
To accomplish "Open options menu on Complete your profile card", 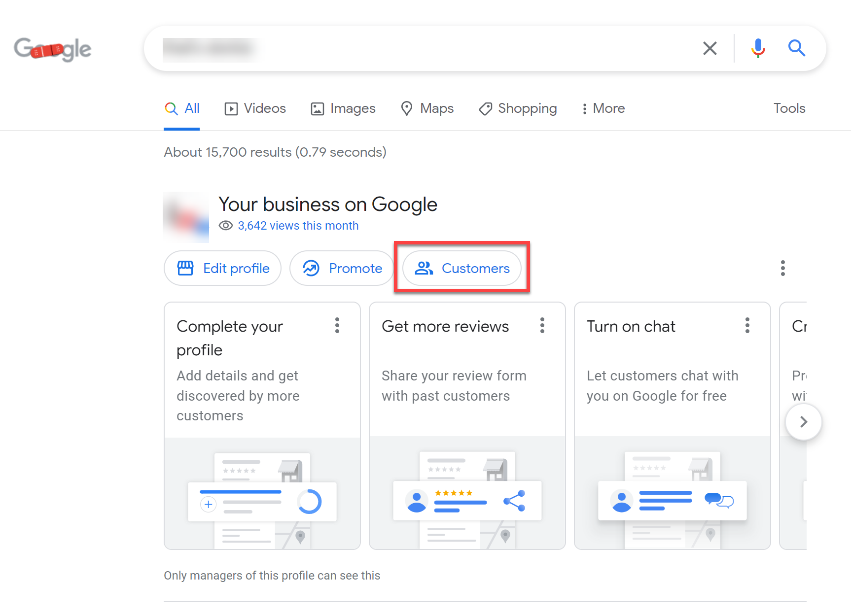I will (x=337, y=325).
